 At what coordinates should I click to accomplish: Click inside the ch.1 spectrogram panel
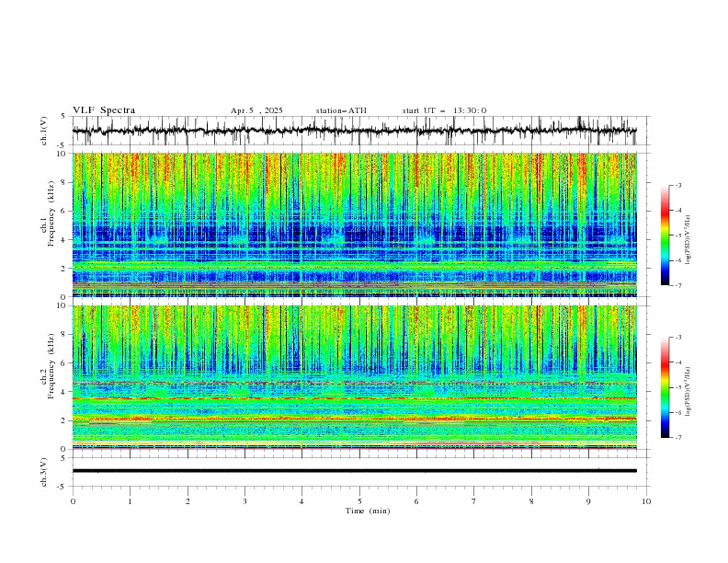point(355,224)
